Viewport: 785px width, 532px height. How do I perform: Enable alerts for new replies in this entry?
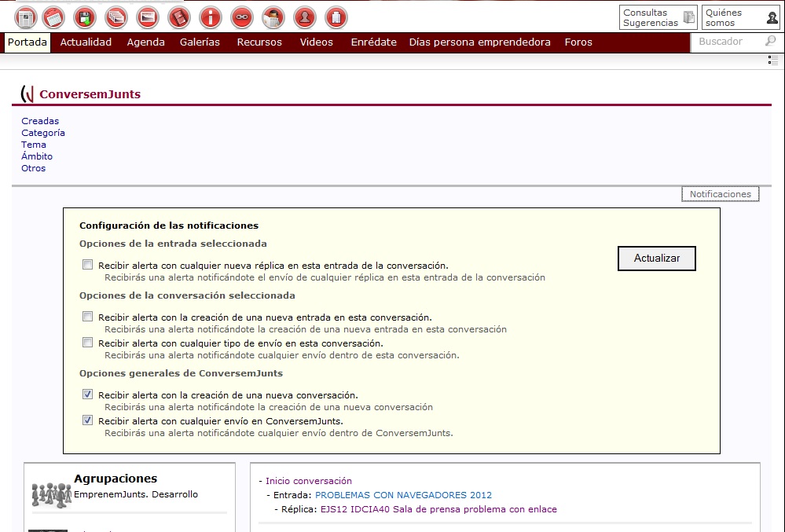coord(87,265)
